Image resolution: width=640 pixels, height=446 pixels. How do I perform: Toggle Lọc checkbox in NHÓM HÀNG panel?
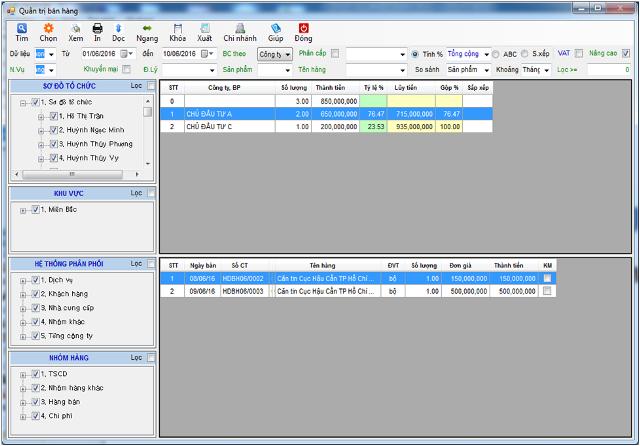pyautogui.click(x=151, y=357)
